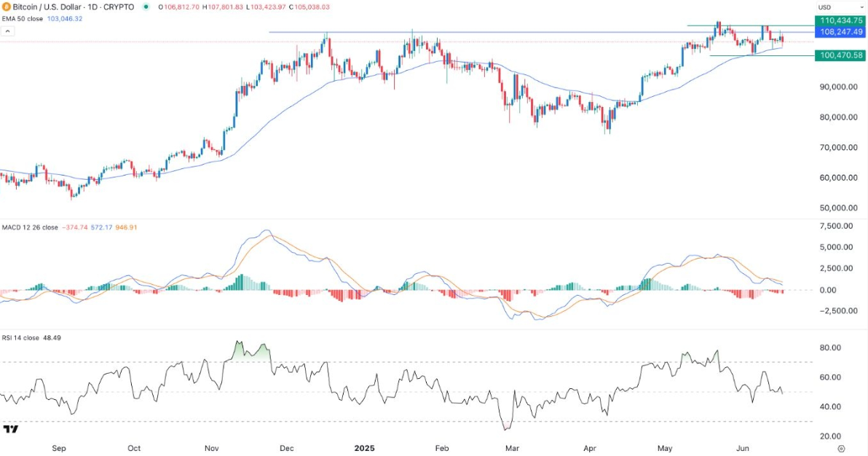
Task: Click the open value O106,812.70
Action: point(179,7)
